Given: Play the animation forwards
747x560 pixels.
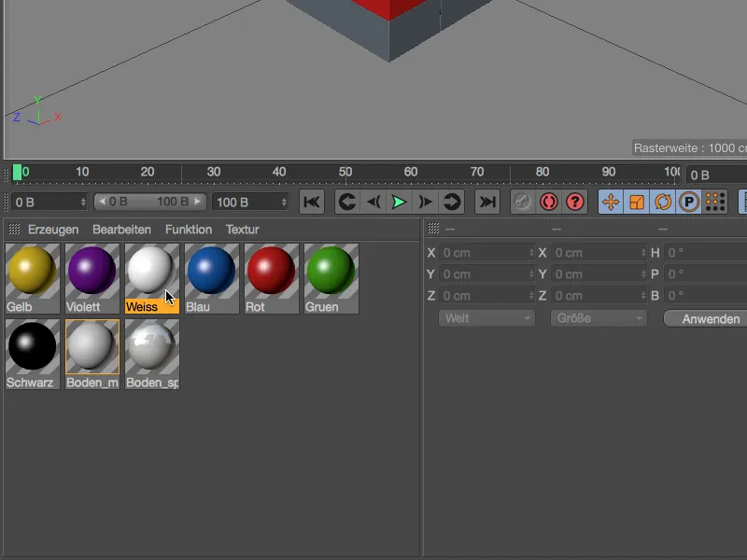Looking at the screenshot, I should click(400, 202).
